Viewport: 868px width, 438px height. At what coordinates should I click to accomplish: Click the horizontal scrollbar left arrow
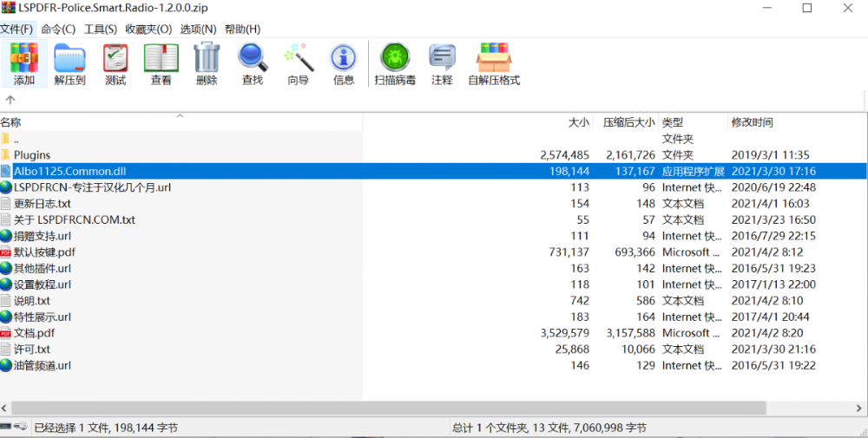tap(5, 409)
